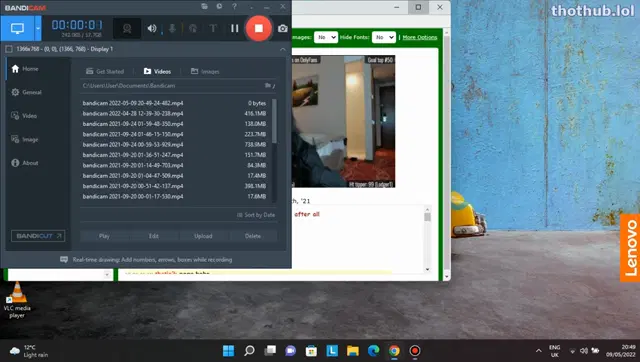Open taskbar Search icon
Viewport: 640px width, 362px height.
[249, 351]
